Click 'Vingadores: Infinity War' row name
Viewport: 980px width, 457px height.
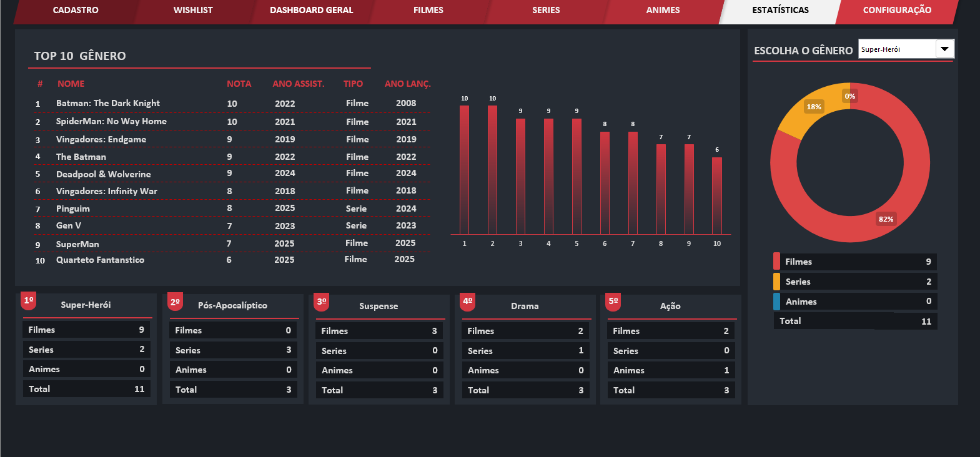[107, 191]
